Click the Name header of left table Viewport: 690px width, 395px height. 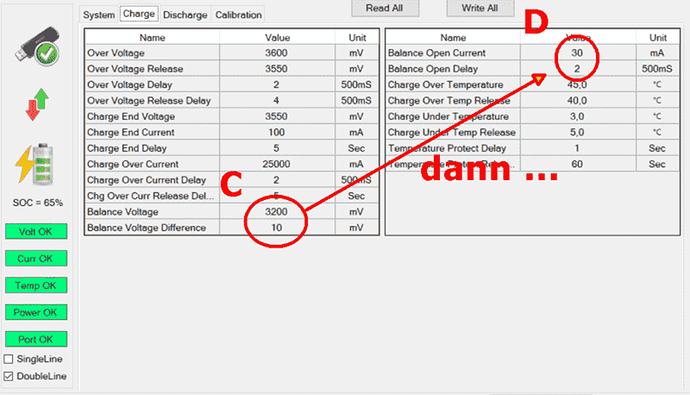coord(152,37)
